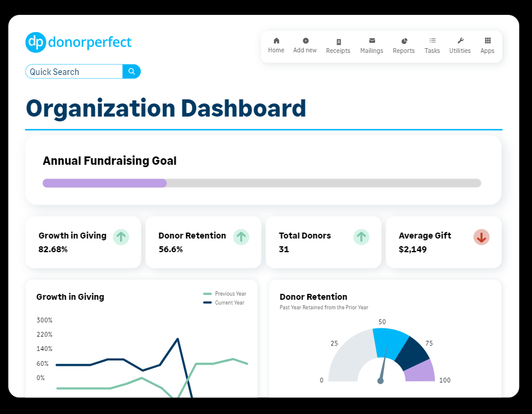Click the donorperfect logo
Viewport: 532px width, 414px height.
[x=78, y=42]
